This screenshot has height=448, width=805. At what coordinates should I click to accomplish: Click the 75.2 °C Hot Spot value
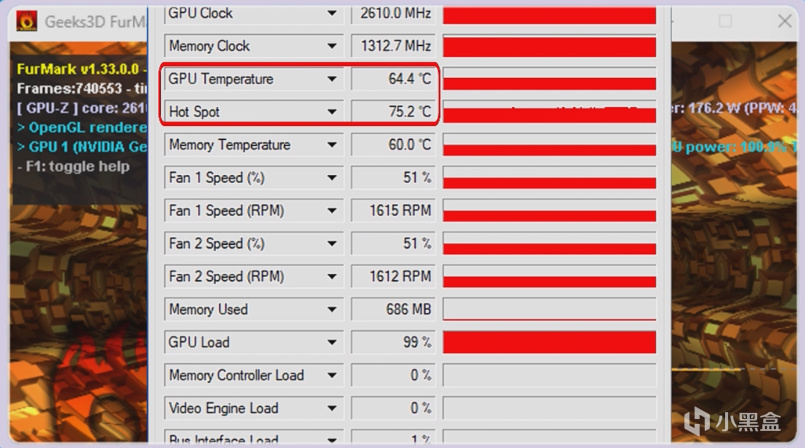coord(393,112)
